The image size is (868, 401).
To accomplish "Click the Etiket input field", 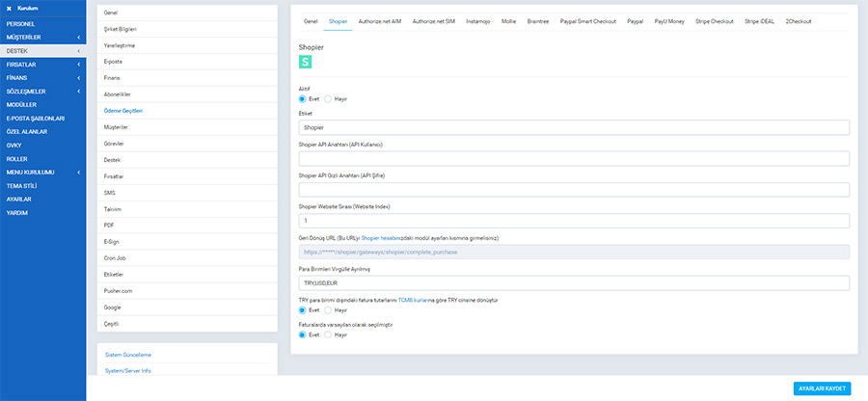I will (x=574, y=127).
